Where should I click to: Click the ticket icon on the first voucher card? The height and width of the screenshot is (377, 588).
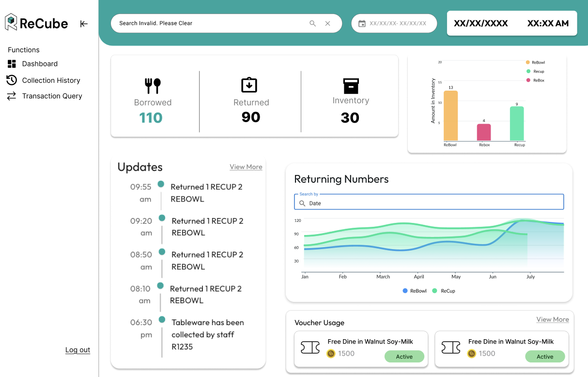(310, 347)
